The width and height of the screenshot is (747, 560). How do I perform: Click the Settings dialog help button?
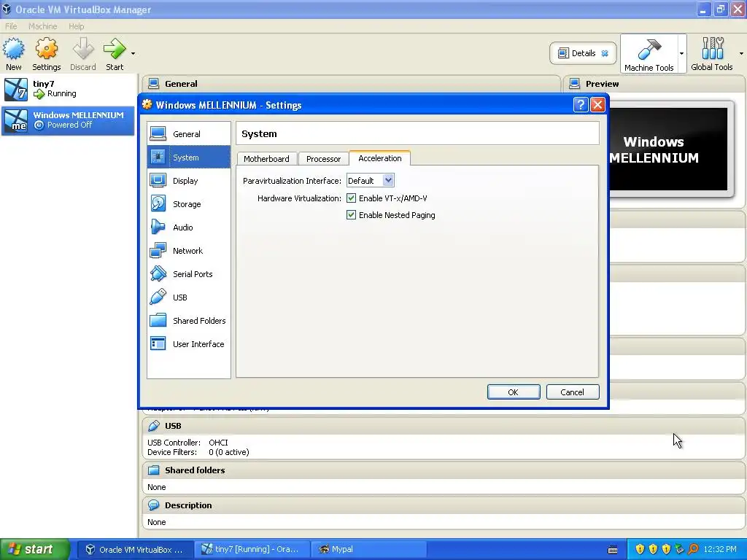580,105
